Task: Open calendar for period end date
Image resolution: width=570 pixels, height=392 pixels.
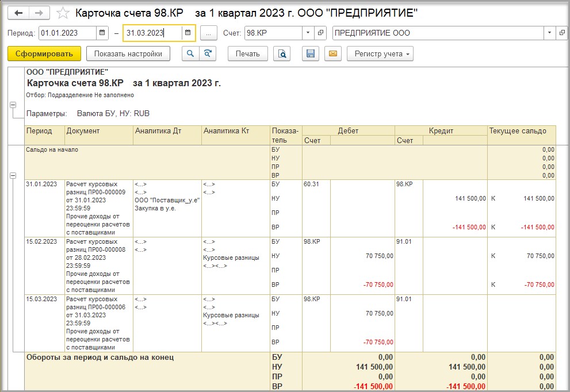Action: [x=188, y=33]
